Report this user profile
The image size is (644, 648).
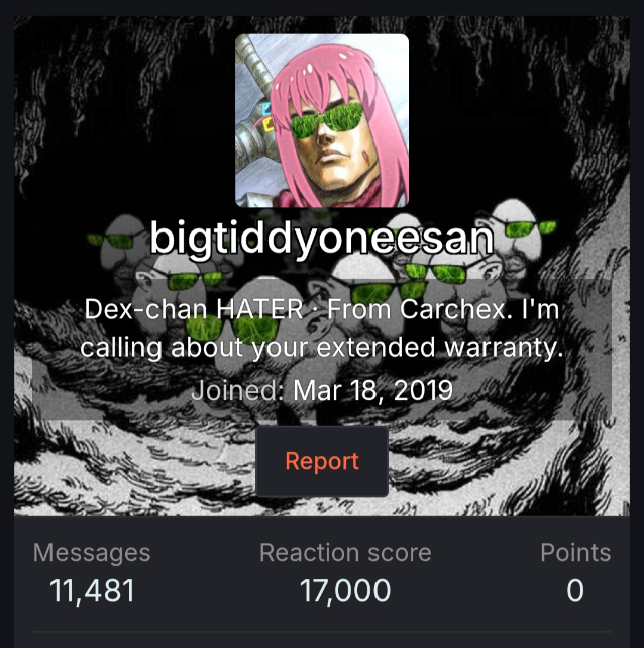coord(322,461)
